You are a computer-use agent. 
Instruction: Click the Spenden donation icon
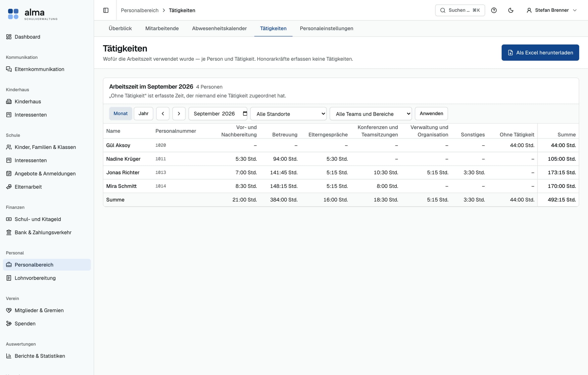(x=9, y=324)
